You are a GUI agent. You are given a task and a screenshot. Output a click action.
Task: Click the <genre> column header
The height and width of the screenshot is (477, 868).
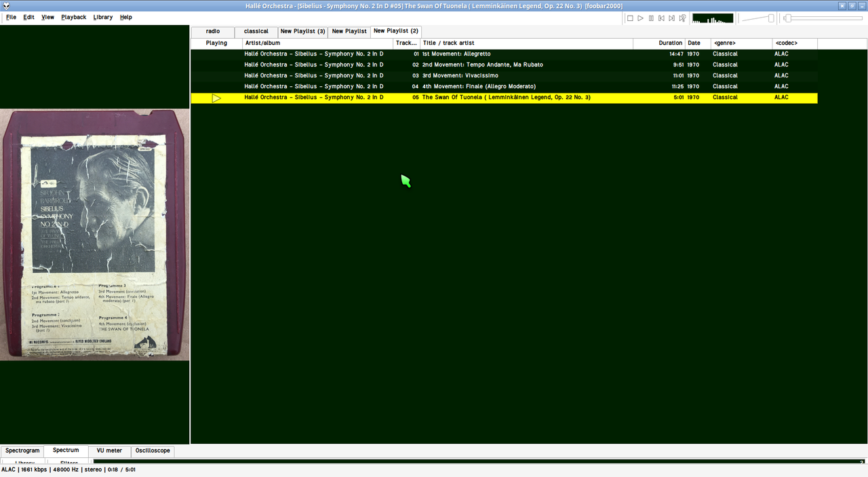[x=742, y=43]
